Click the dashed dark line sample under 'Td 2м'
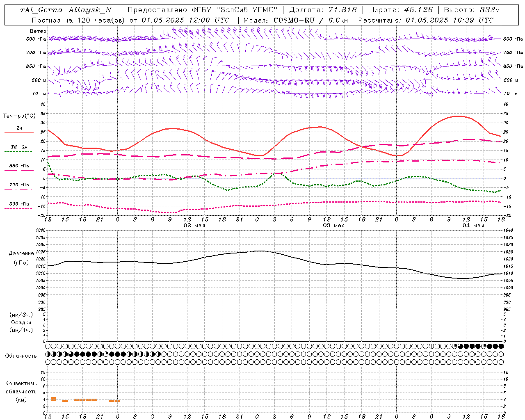 click(x=18, y=151)
